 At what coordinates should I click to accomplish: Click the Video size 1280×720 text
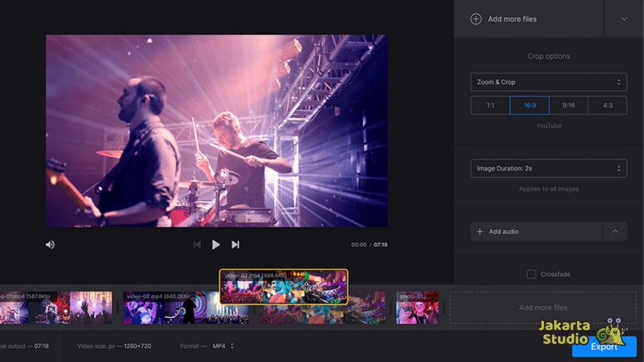114,346
